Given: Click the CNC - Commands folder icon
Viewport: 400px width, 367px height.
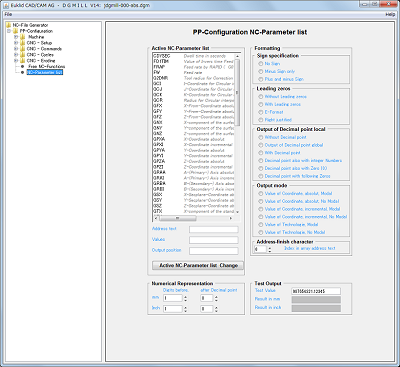Looking at the screenshot, I should [x=23, y=49].
